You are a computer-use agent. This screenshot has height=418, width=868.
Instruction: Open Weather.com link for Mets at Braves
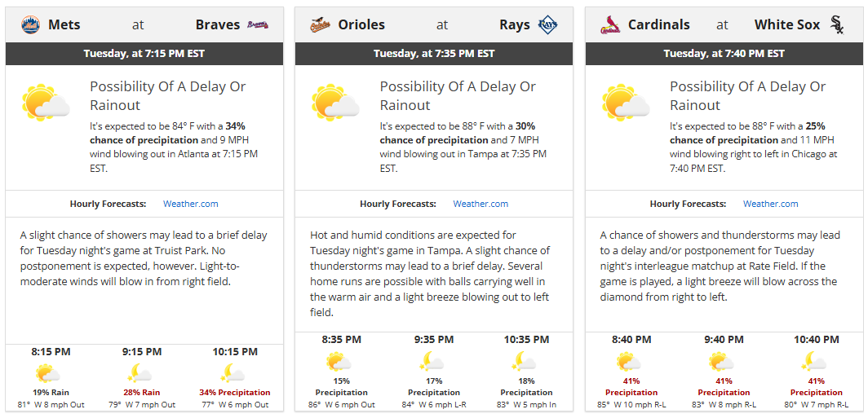point(190,204)
